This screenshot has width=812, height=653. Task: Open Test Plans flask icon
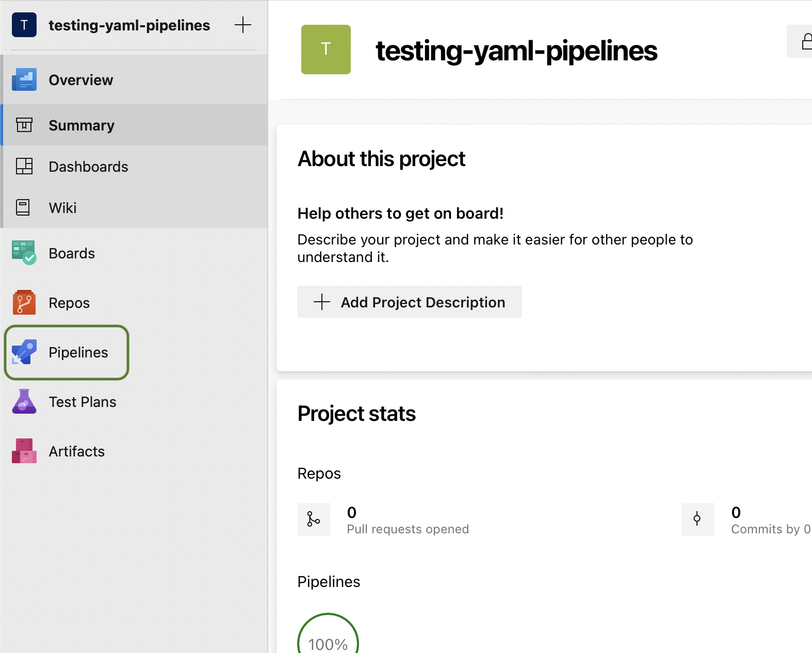(24, 401)
